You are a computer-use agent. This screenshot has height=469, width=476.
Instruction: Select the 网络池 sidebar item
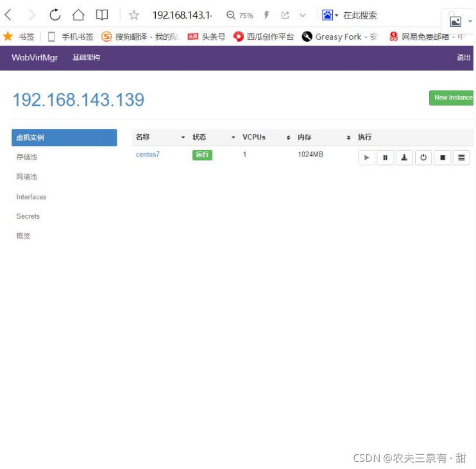tap(27, 176)
